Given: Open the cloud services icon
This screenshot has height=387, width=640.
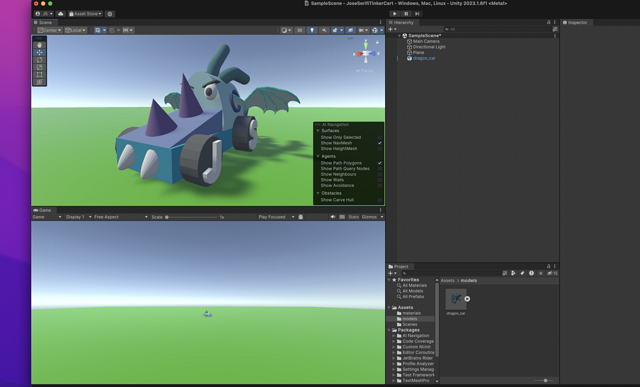Looking at the screenshot, I should 60,14.
